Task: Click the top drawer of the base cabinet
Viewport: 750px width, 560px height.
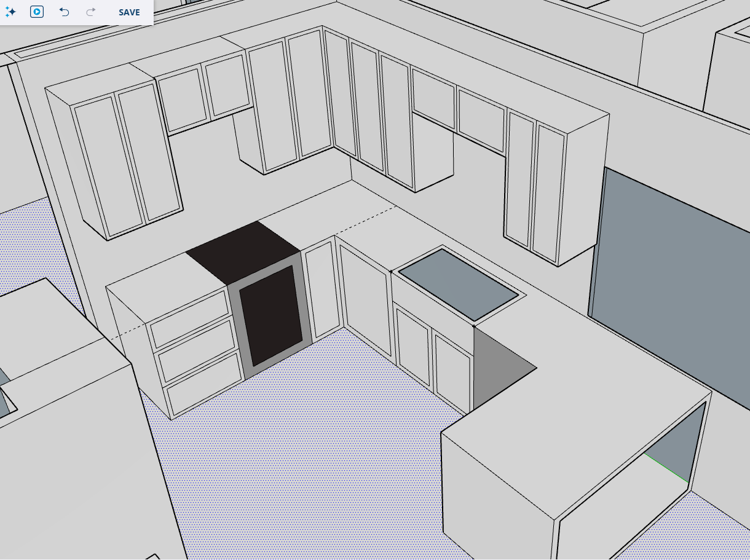Action: pyautogui.click(x=189, y=319)
